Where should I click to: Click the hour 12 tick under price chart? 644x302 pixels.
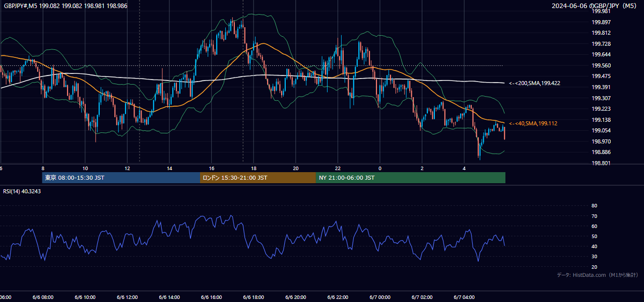click(x=127, y=168)
